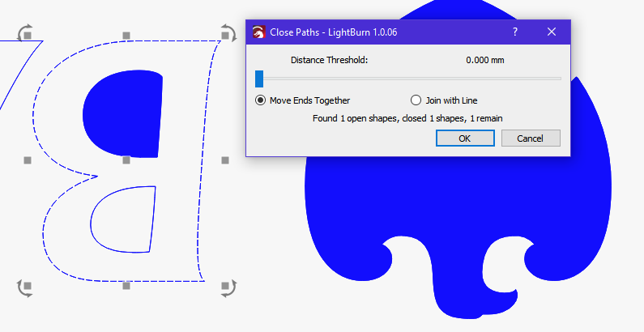644x332 pixels.
Task: Click the 0.000 mm threshold value
Action: click(x=485, y=60)
